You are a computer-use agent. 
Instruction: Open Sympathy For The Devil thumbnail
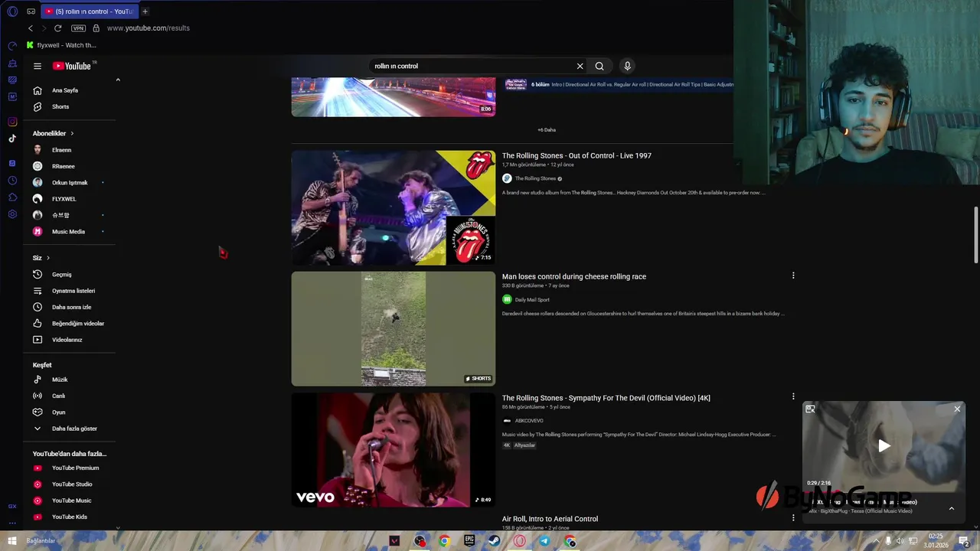pyautogui.click(x=393, y=450)
